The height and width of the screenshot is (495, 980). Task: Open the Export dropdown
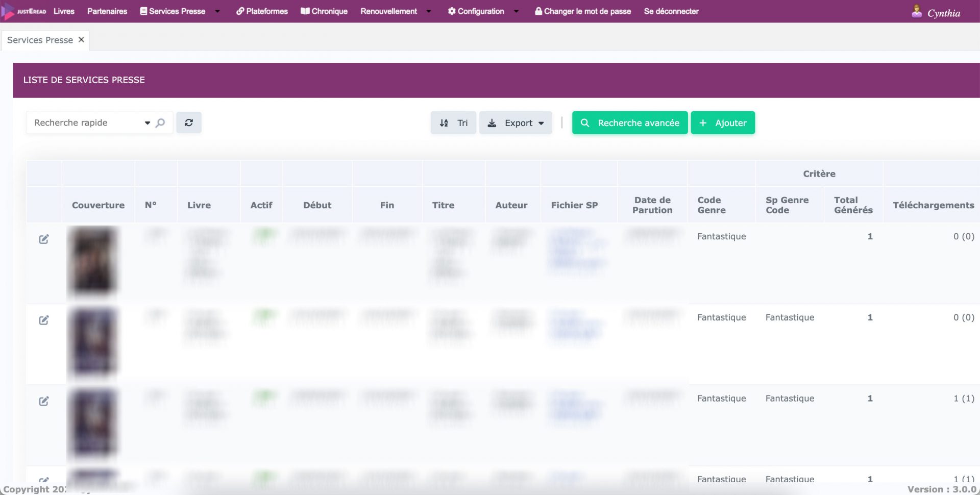pyautogui.click(x=516, y=122)
